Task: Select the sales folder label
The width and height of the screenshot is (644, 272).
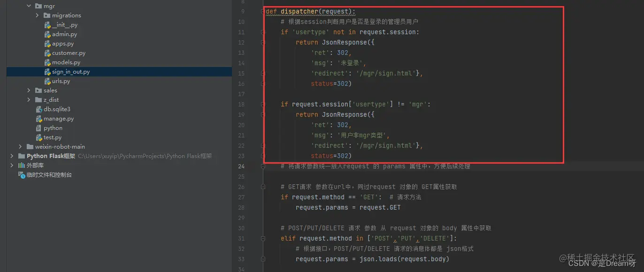Action: (50, 91)
